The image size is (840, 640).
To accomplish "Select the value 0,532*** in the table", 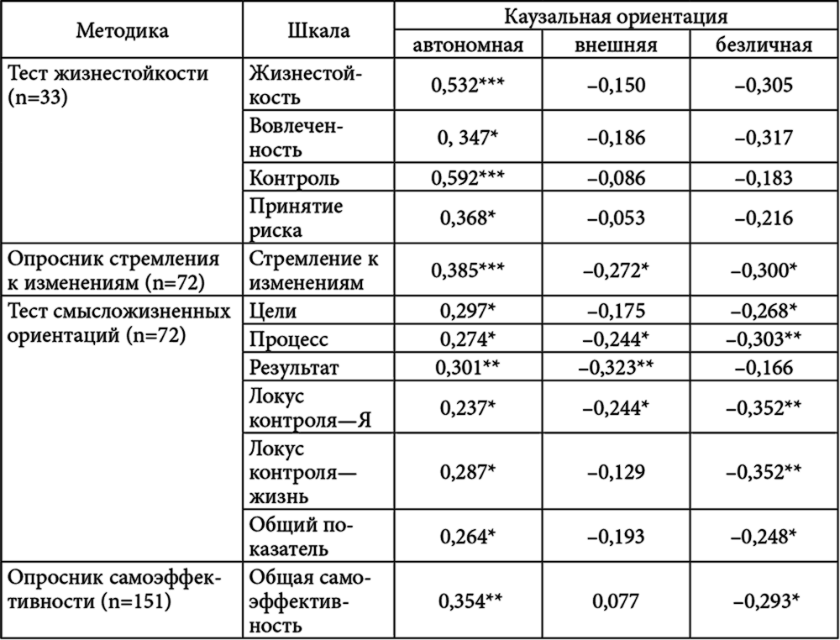I will coord(468,86).
